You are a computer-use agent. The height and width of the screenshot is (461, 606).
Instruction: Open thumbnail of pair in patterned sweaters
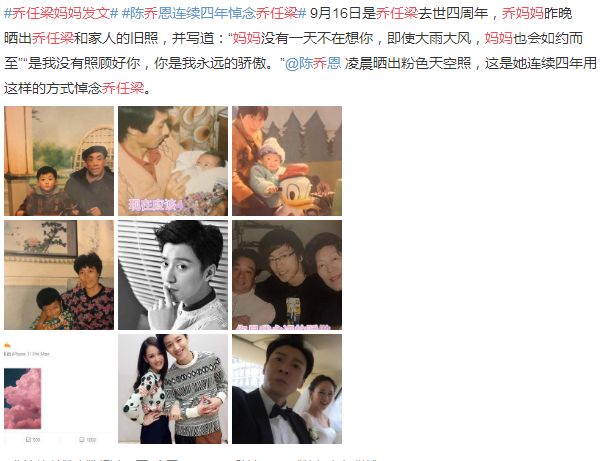point(173,389)
